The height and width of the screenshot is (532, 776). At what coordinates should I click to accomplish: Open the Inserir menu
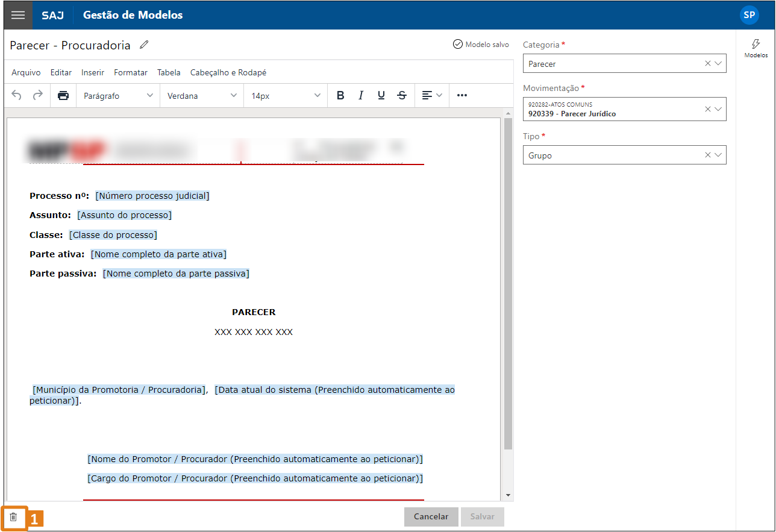(x=93, y=72)
